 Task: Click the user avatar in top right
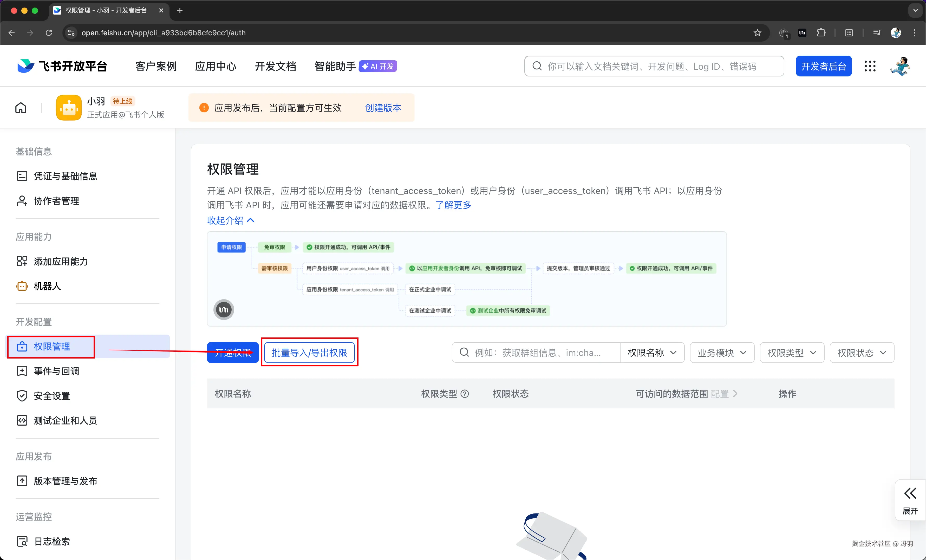(900, 66)
